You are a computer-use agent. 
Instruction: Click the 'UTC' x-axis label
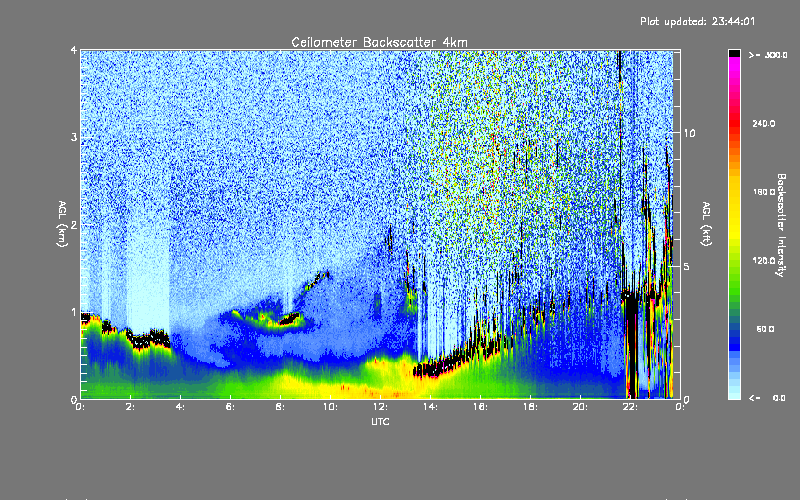(x=380, y=421)
